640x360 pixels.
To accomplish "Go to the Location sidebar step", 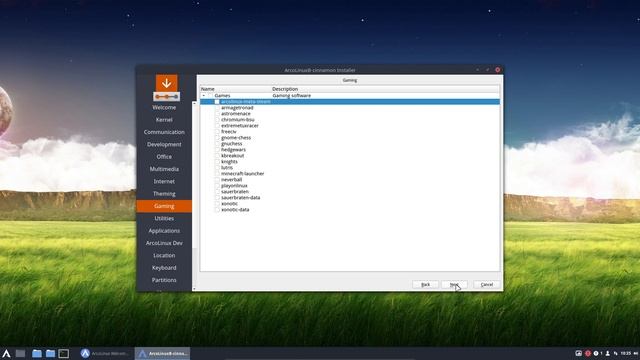I will pyautogui.click(x=164, y=256).
